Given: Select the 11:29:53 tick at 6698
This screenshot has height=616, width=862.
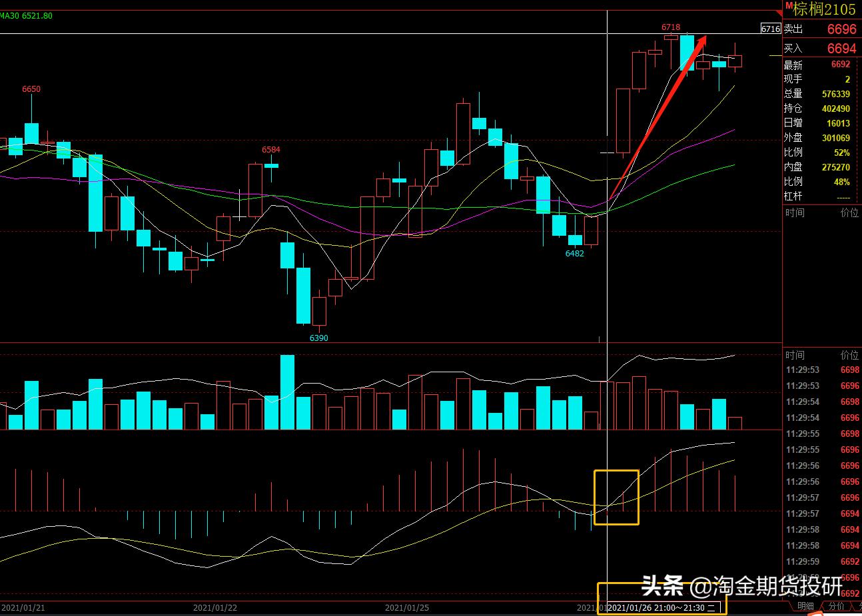Looking at the screenshot, I should pyautogui.click(x=822, y=370).
